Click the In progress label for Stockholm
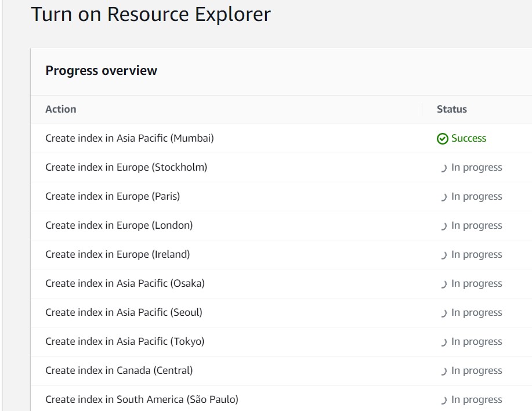The image size is (532, 411). (476, 167)
